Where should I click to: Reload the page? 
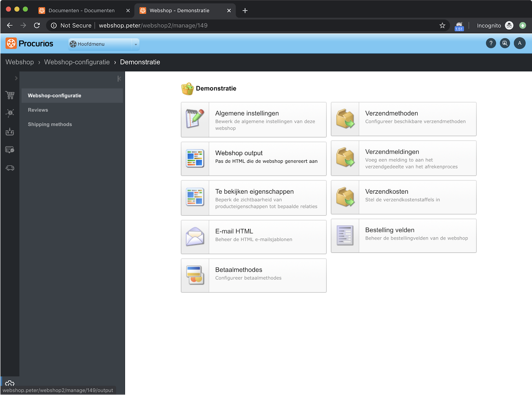37,25
